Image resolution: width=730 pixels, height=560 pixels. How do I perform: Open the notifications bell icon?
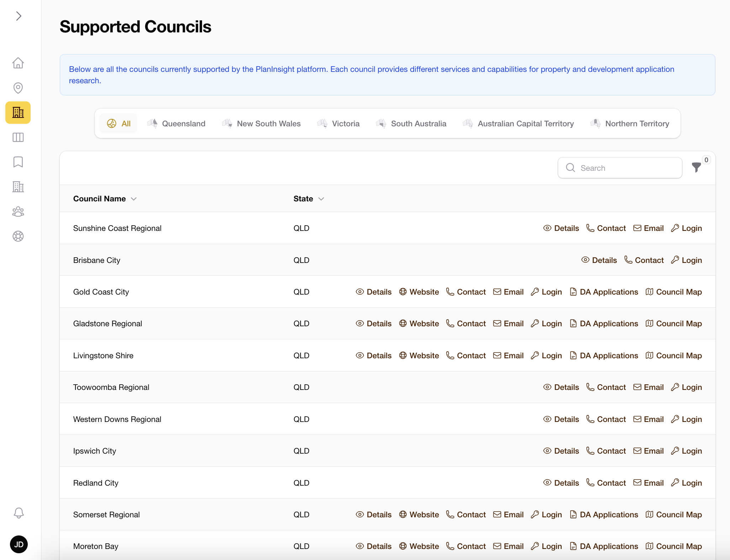click(x=18, y=513)
